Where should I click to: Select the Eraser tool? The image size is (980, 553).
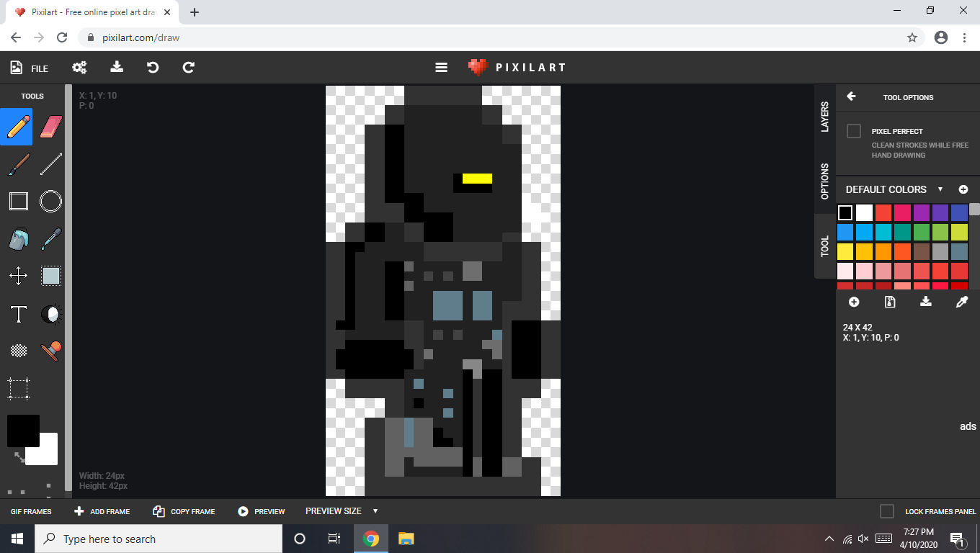(x=50, y=127)
